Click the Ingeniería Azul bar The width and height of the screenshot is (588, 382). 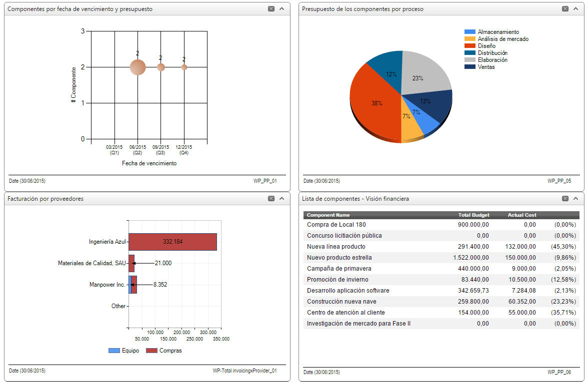tap(172, 241)
